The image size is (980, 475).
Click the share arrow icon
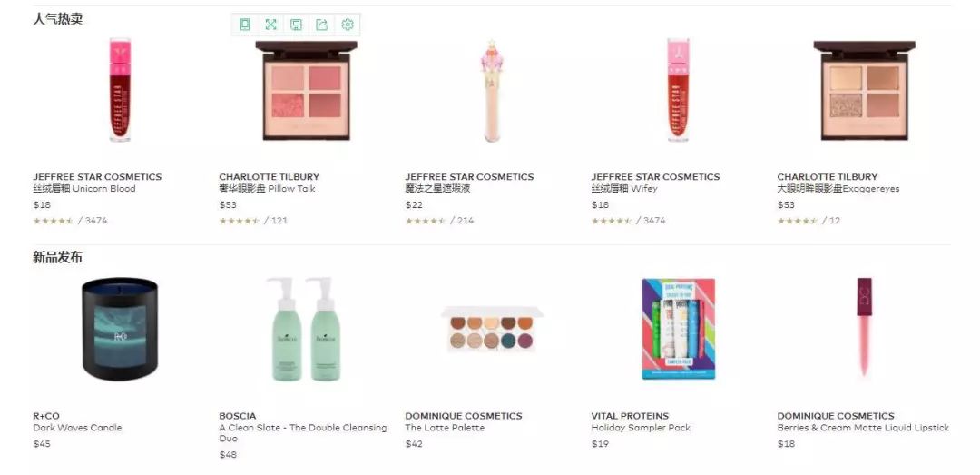pos(322,25)
